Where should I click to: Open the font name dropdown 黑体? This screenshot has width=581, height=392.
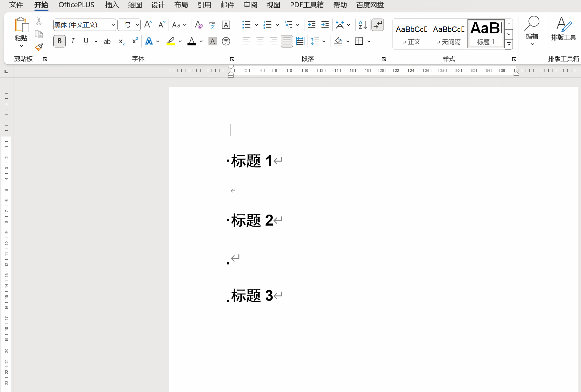click(113, 25)
